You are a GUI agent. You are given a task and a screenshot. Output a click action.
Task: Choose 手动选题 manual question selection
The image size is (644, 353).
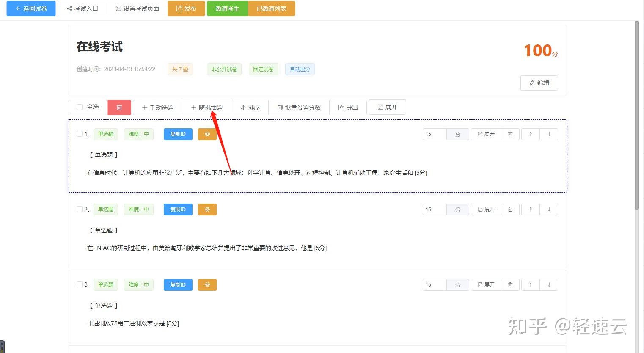tap(158, 108)
